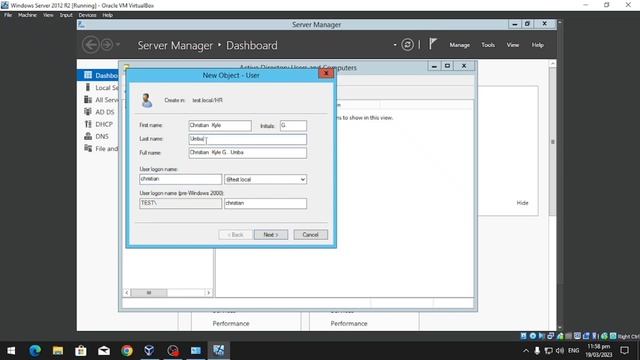The width and height of the screenshot is (640, 360).
Task: Click the Initials input field
Action: pyautogui.click(x=293, y=126)
